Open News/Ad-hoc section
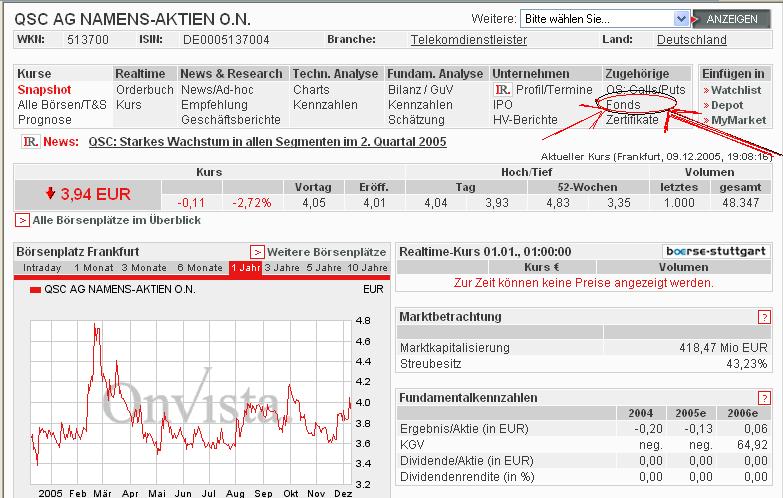Image resolution: width=783 pixels, height=498 pixels. [x=217, y=90]
